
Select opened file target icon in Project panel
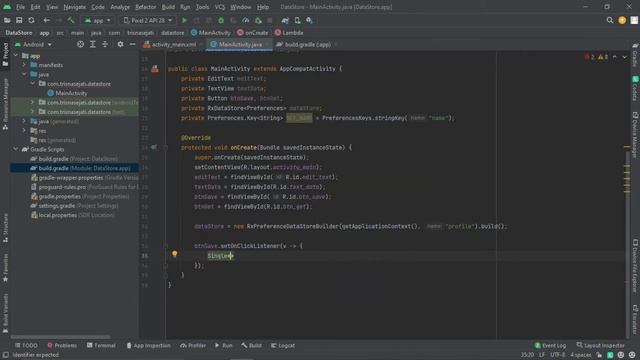point(80,44)
